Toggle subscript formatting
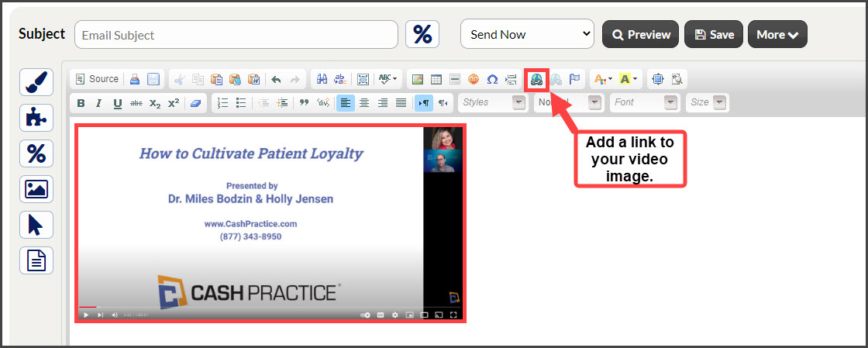This screenshot has height=348, width=868. [155, 102]
